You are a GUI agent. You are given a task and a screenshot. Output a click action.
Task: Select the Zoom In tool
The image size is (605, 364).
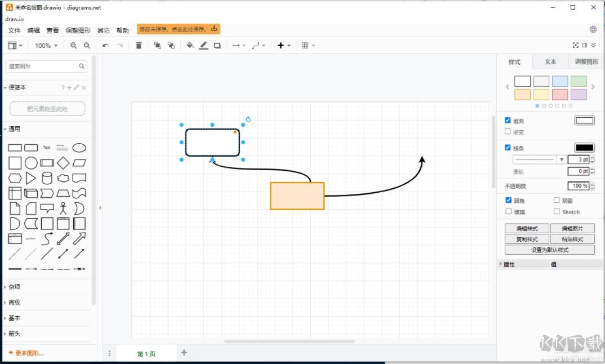[72, 46]
